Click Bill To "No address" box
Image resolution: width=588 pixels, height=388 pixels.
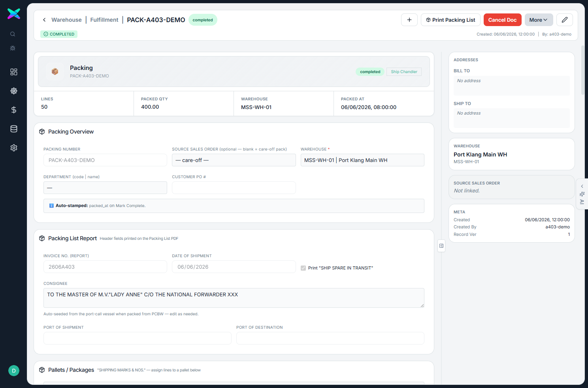pos(511,85)
